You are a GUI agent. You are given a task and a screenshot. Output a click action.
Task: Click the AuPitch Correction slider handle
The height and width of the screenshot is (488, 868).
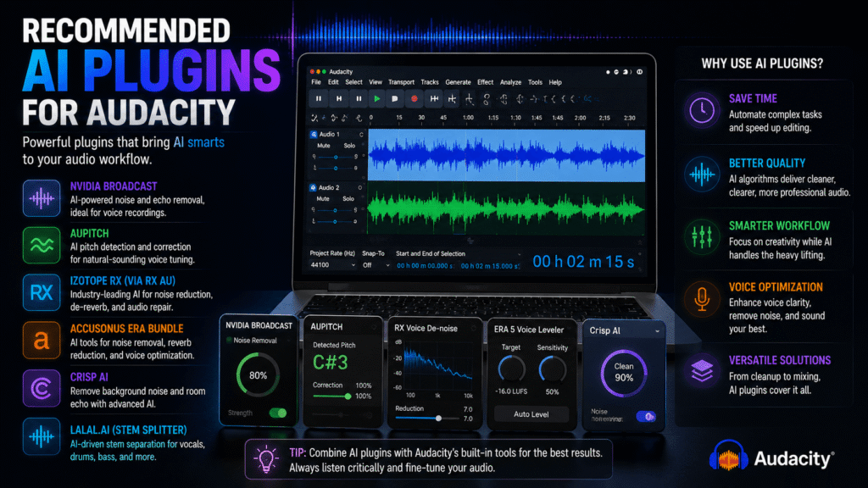348,396
